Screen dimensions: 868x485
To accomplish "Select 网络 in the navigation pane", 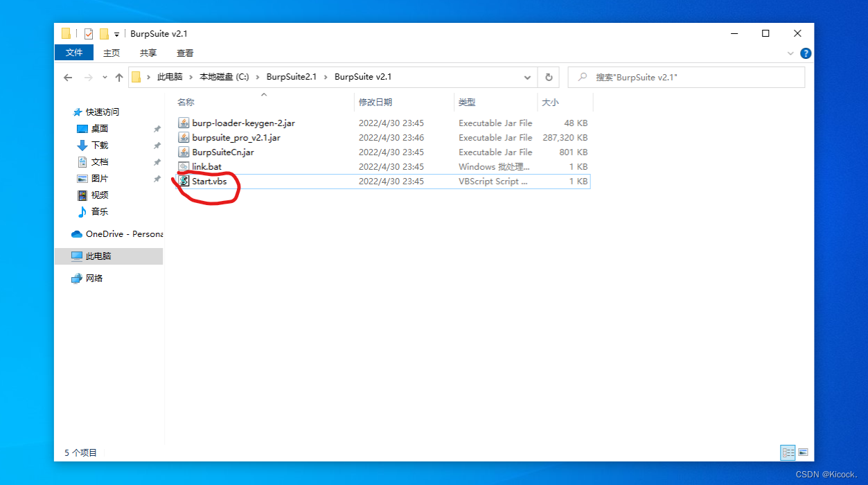I will [x=94, y=279].
